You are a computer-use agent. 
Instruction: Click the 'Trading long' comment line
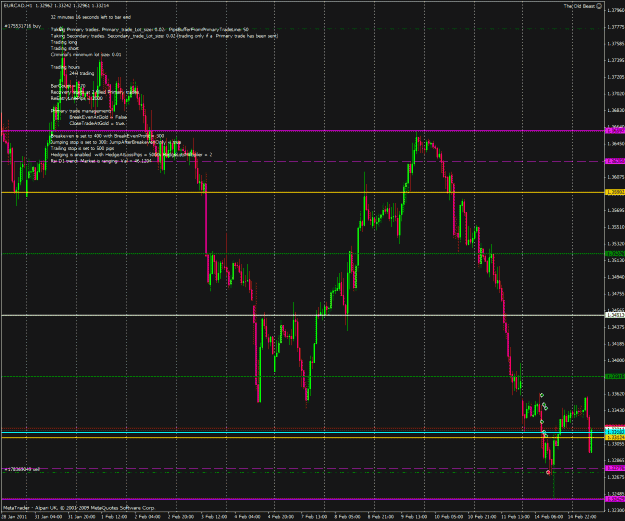[64, 42]
